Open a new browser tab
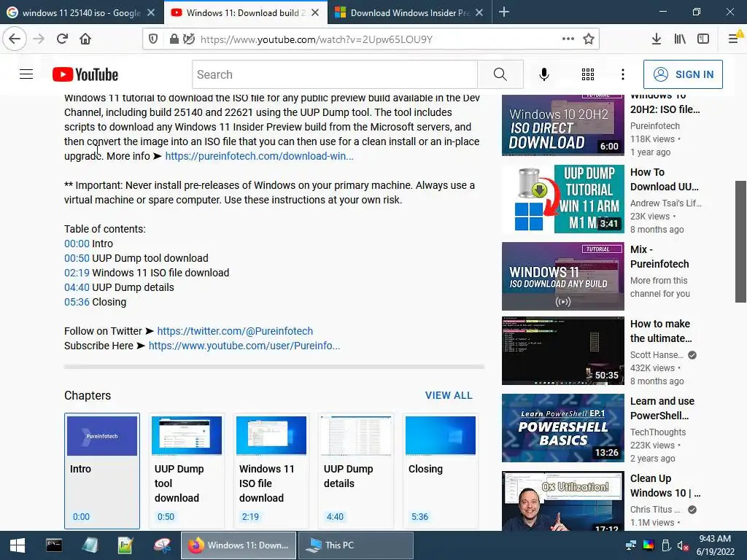Image resolution: width=747 pixels, height=560 pixels. (x=504, y=12)
